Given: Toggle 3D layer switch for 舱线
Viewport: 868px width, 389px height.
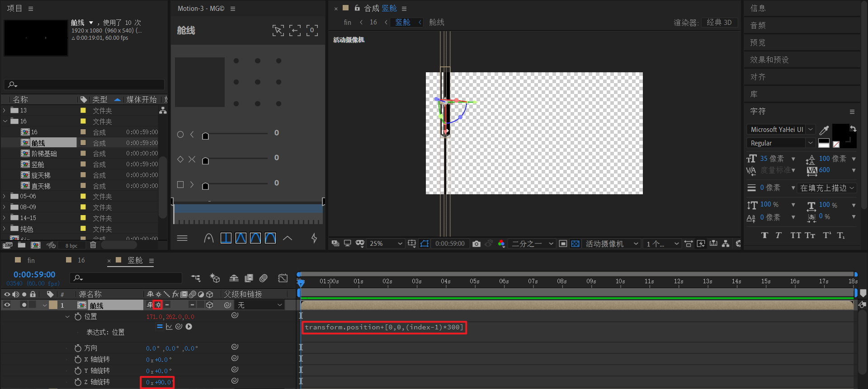Looking at the screenshot, I should 209,305.
